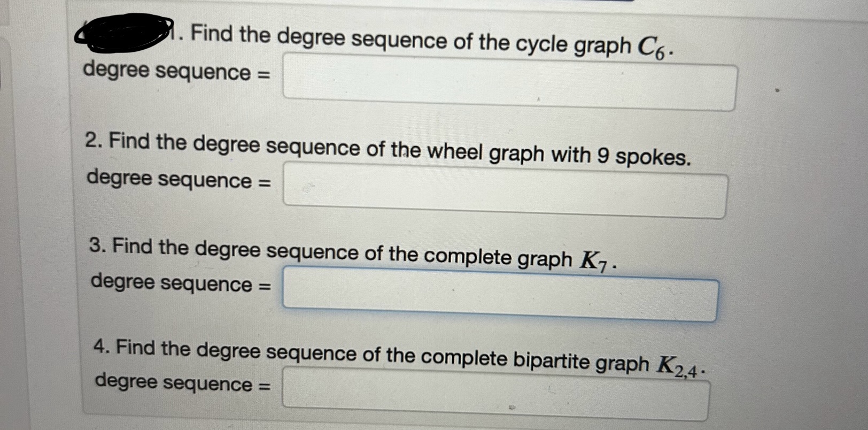Click the wheel graph question sentence
Viewport: 868px width, 430px height.
389,149
